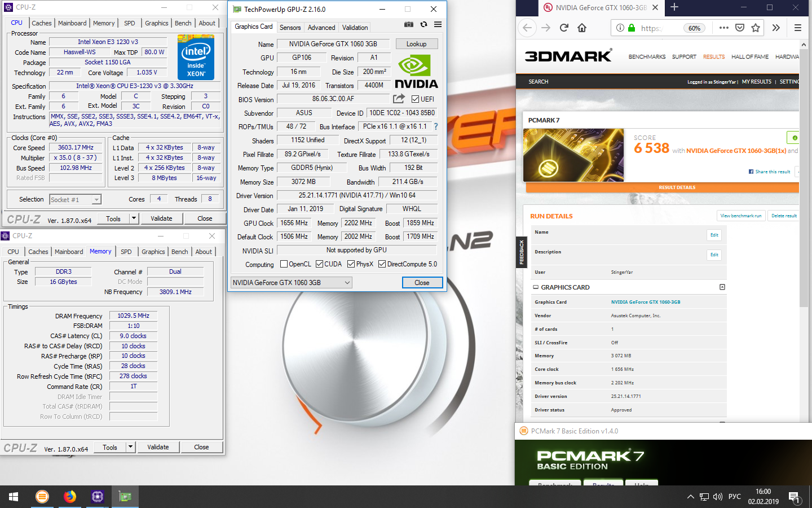The height and width of the screenshot is (508, 812).
Task: Open the GPU-Z hamburger menu
Action: tap(438, 24)
